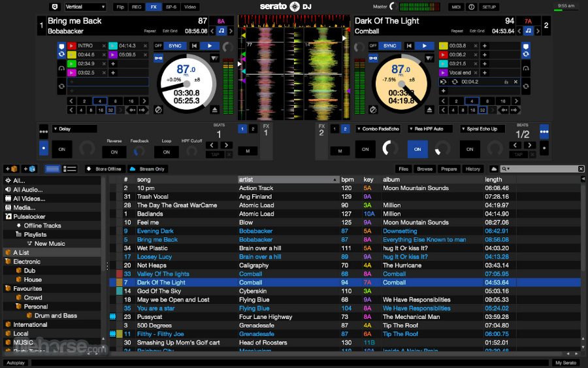Viewport: 588px width, 368px height.
Task: Click the Autoplay button
Action: coord(16,363)
